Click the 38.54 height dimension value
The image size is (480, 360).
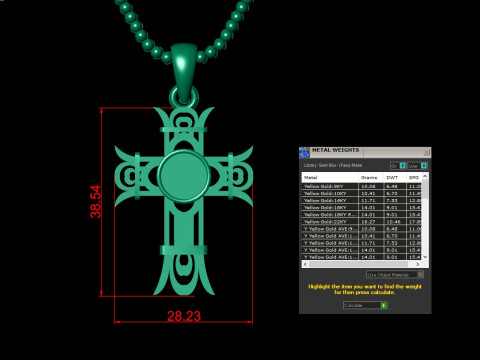(95, 201)
